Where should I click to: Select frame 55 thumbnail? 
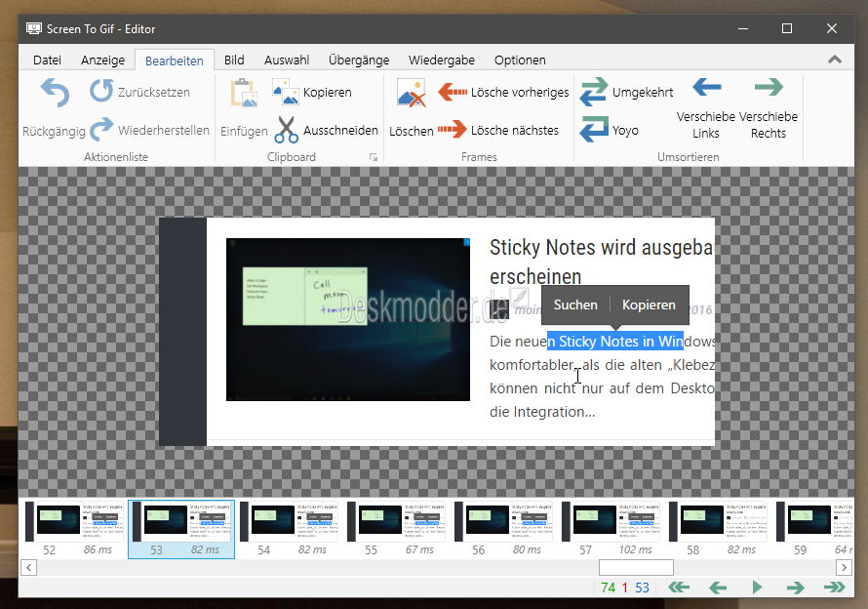(x=396, y=529)
